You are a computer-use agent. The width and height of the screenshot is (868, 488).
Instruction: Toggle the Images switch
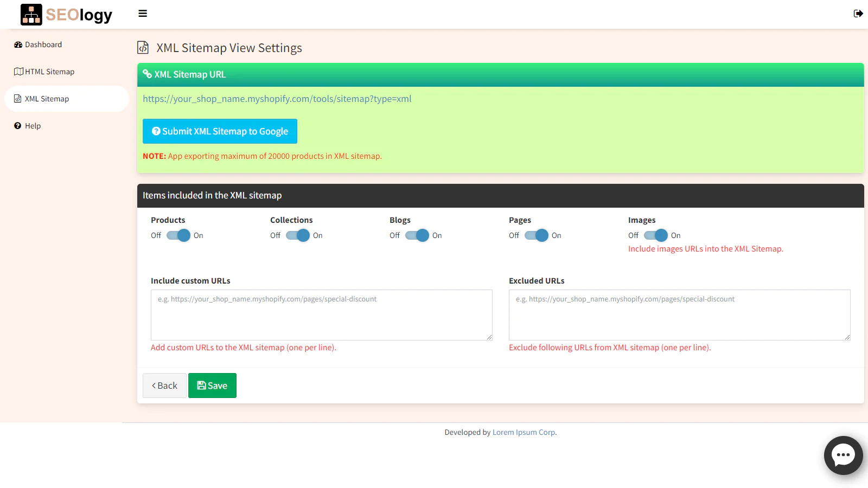[655, 235]
